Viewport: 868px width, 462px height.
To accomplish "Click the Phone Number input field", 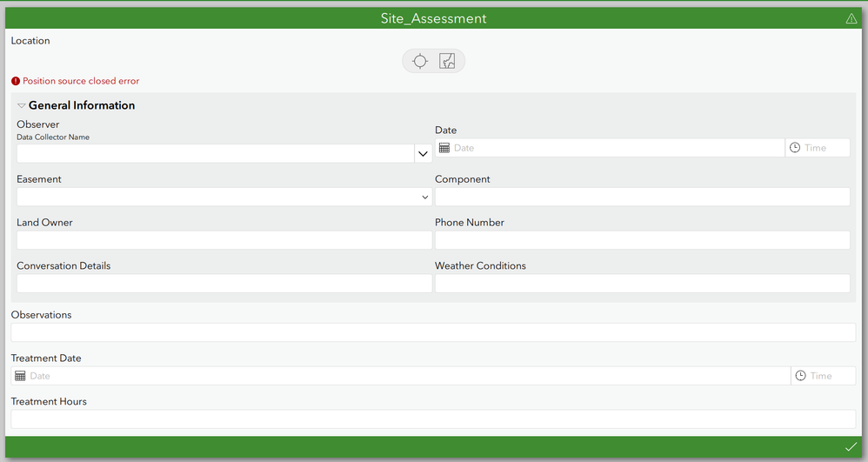I will pyautogui.click(x=642, y=240).
